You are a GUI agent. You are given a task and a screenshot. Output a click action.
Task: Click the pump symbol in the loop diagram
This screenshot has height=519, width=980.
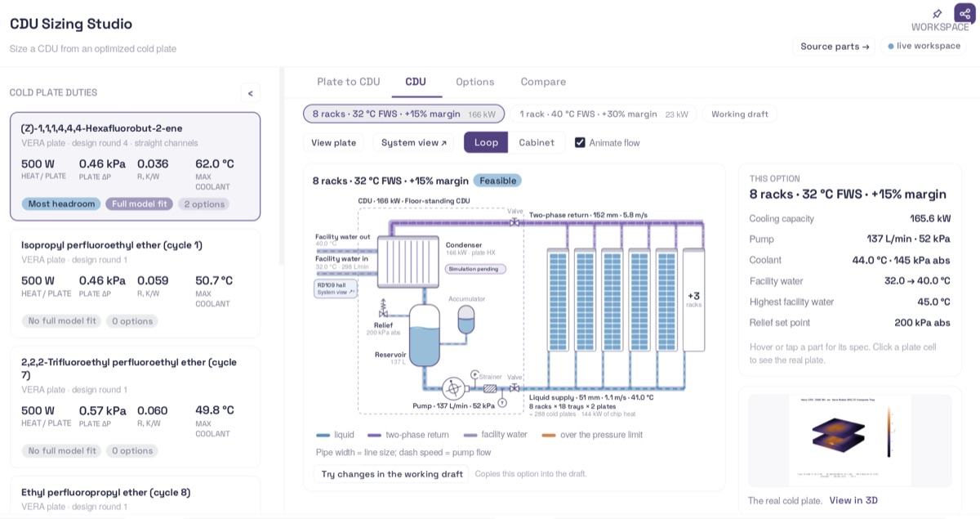pos(453,388)
